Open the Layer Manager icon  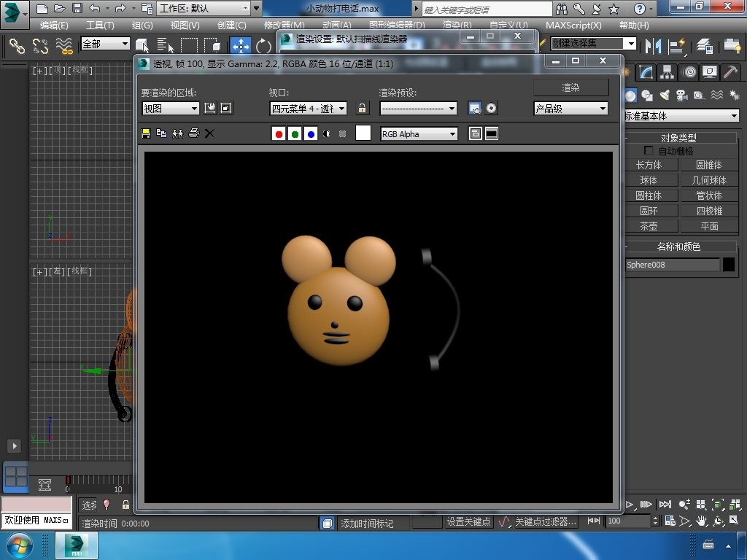pyautogui.click(x=704, y=46)
